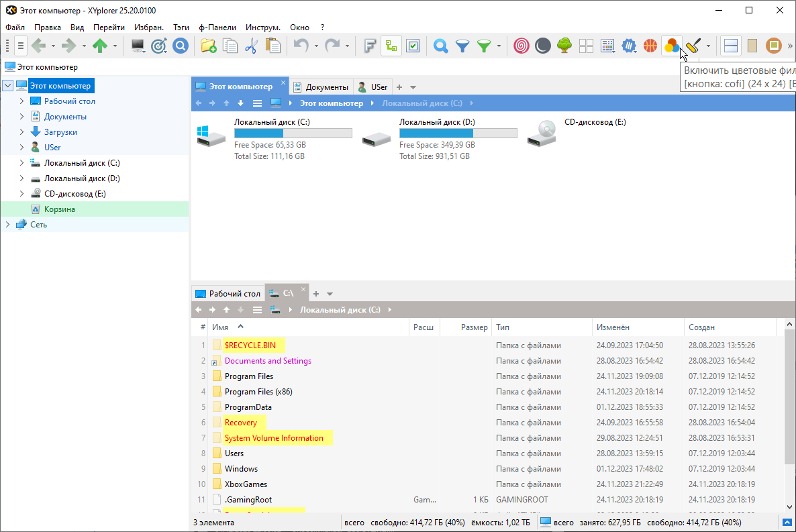Viewport: 796px width, 532px height.
Task: Toggle the tan single pane layout button
Action: (x=752, y=46)
